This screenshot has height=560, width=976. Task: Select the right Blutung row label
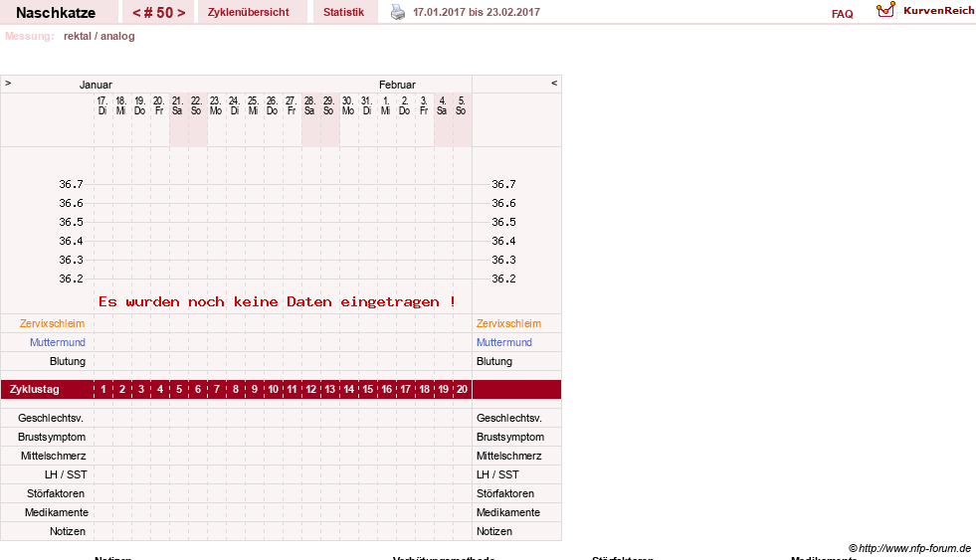tap(494, 361)
